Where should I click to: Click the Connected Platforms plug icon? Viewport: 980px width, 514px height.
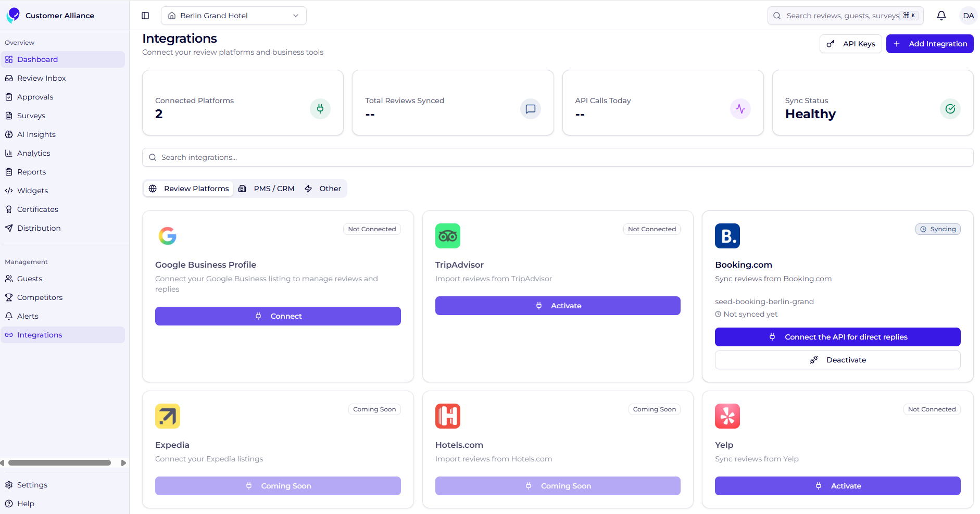(x=320, y=109)
